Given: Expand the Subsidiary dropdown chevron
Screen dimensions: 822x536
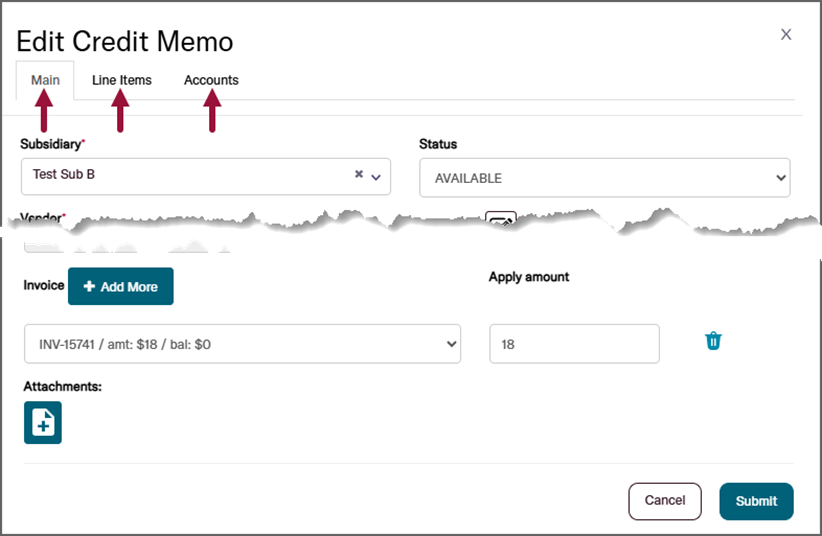Looking at the screenshot, I should pyautogui.click(x=376, y=176).
